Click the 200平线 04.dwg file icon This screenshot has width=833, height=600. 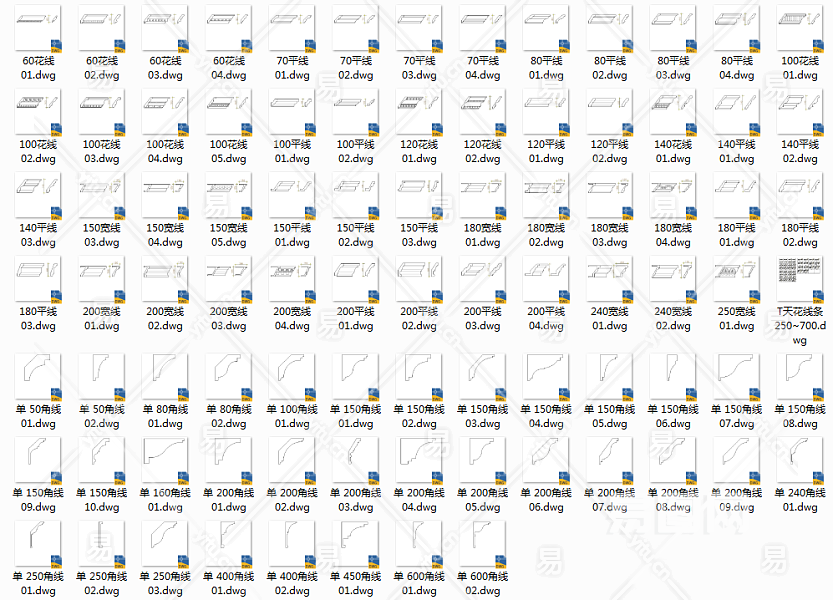point(546,279)
